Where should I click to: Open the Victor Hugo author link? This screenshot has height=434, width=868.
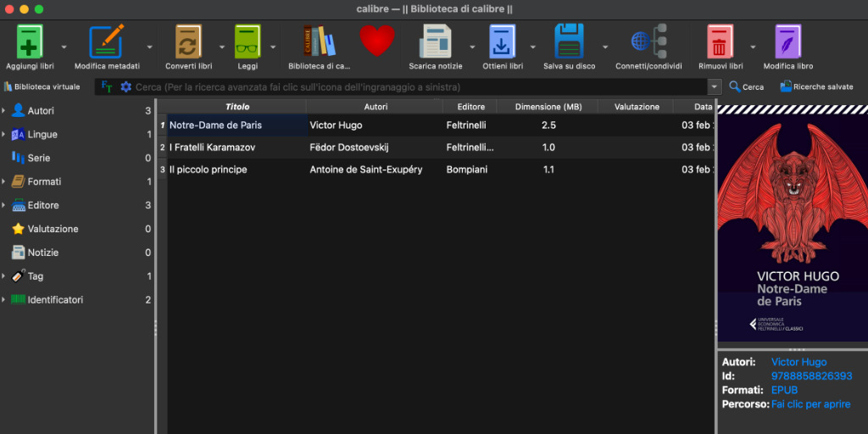tap(798, 363)
